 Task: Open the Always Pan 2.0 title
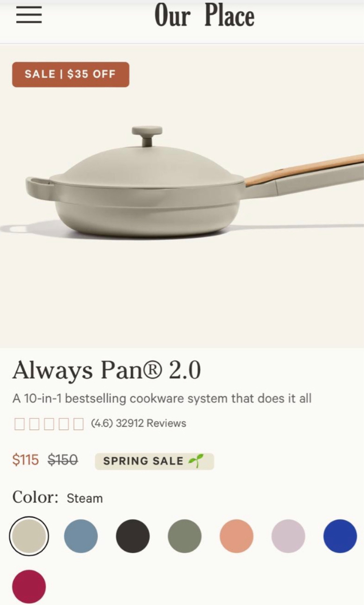107,370
